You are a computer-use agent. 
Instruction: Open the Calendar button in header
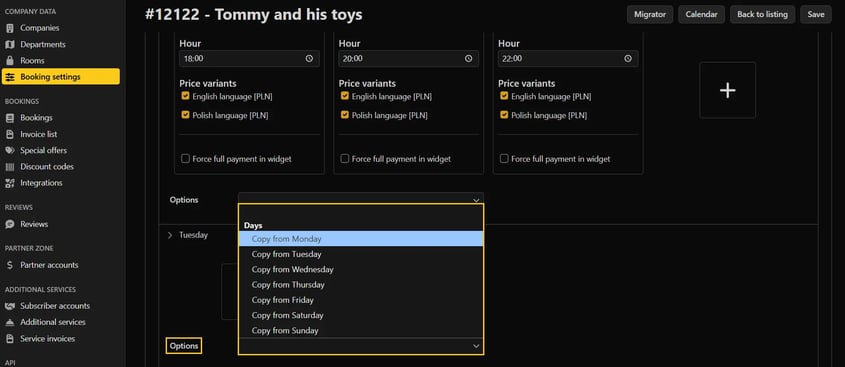coord(701,15)
